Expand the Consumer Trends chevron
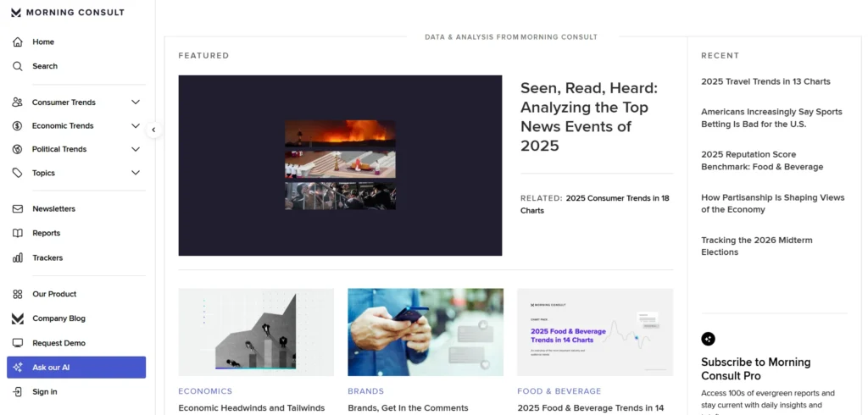Image resolution: width=868 pixels, height=415 pixels. pyautogui.click(x=136, y=102)
